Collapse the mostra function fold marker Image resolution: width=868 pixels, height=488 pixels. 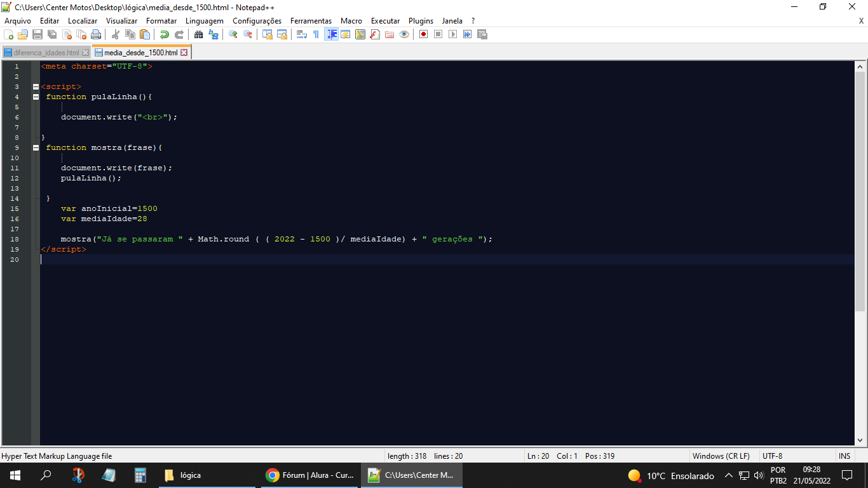point(36,147)
